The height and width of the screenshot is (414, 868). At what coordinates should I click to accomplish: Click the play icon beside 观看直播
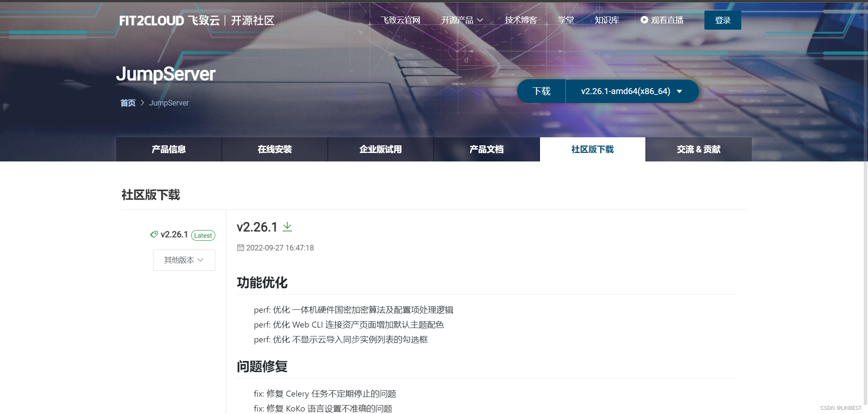click(x=645, y=20)
